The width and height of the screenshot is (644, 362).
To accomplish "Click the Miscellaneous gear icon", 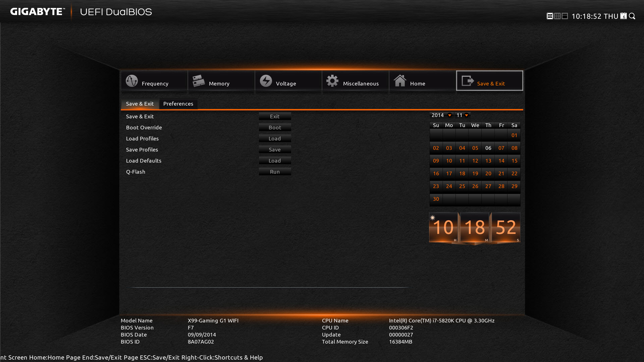I will point(332,81).
